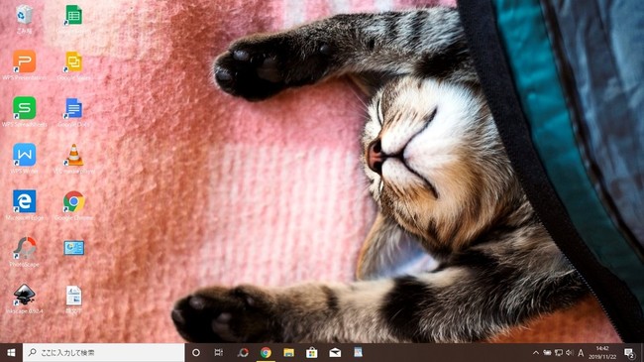Open the clock showing 14:42

click(x=602, y=352)
